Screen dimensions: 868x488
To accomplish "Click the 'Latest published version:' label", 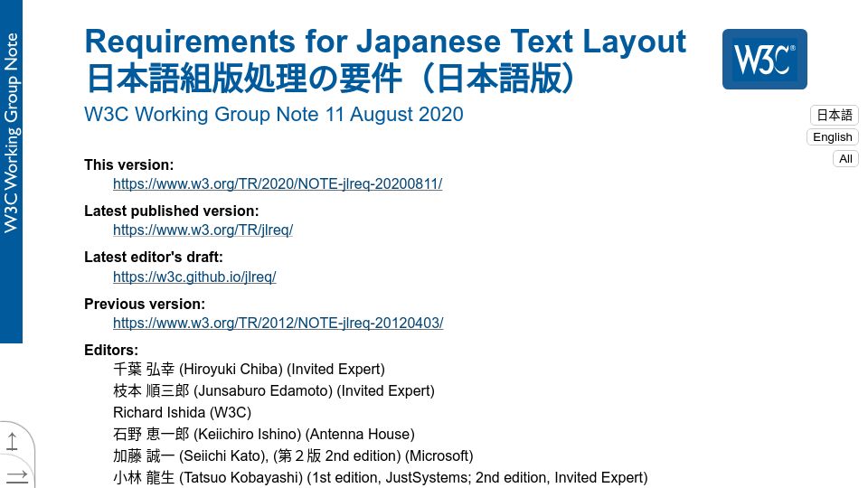I will (x=171, y=211).
